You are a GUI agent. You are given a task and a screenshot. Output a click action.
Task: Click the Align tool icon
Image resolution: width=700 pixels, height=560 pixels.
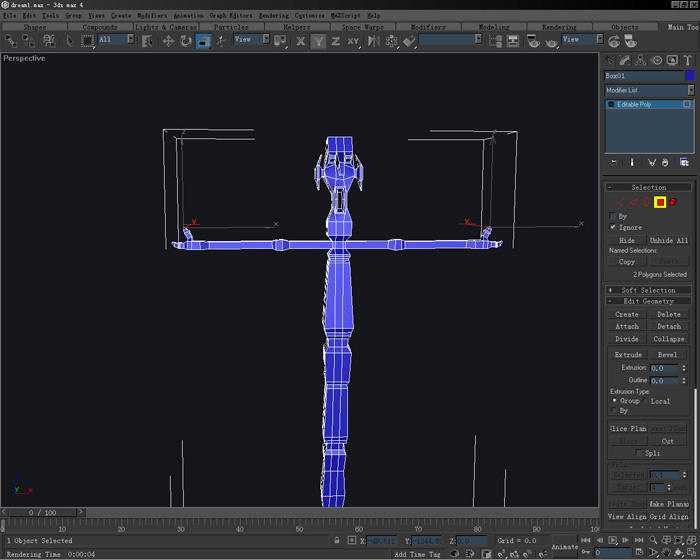click(409, 42)
